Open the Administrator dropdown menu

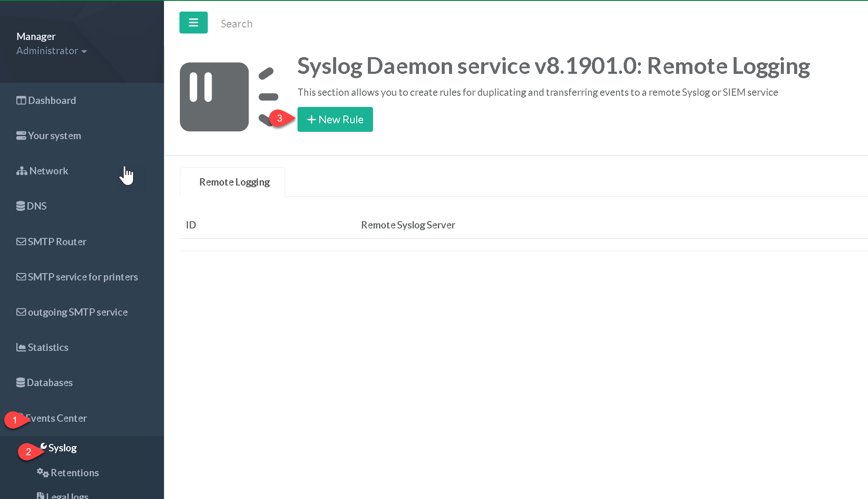(52, 51)
